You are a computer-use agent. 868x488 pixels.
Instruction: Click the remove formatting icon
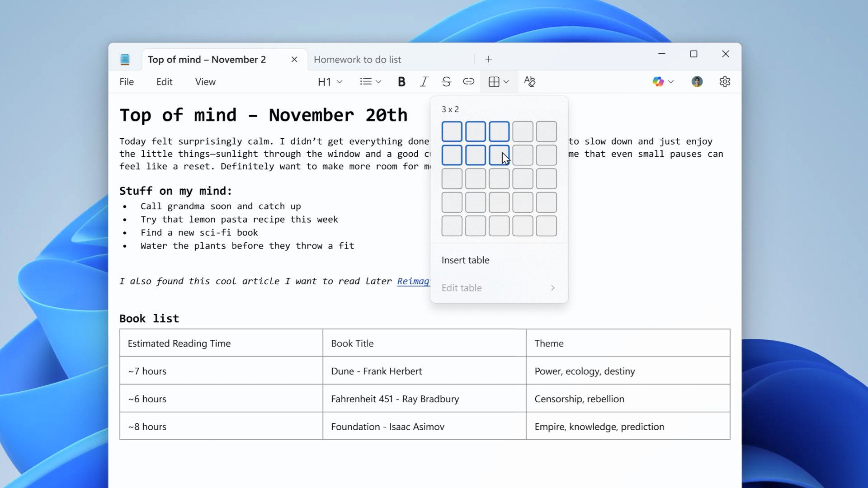530,82
